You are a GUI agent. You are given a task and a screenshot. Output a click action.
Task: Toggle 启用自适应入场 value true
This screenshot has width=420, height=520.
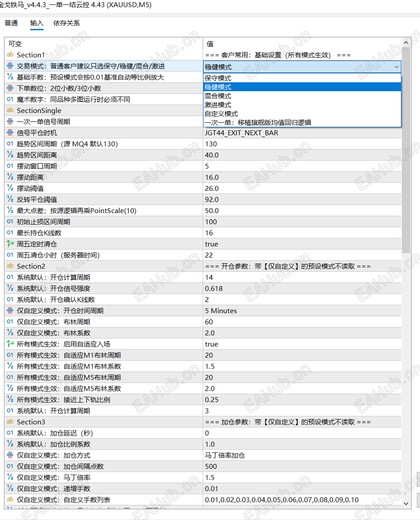302,344
